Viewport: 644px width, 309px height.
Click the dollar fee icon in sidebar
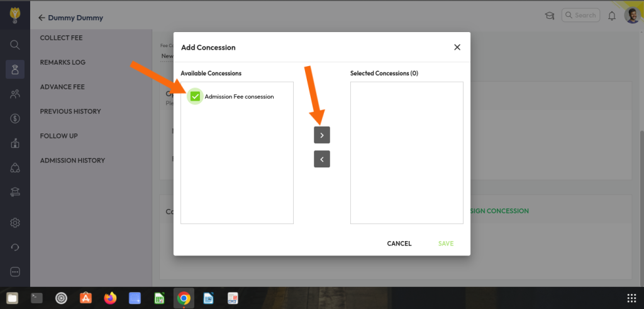point(15,118)
